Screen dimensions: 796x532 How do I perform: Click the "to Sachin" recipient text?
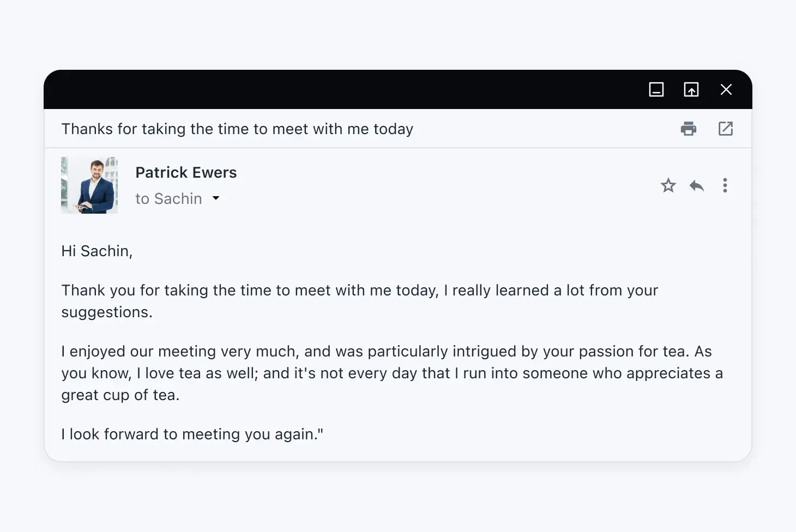168,199
